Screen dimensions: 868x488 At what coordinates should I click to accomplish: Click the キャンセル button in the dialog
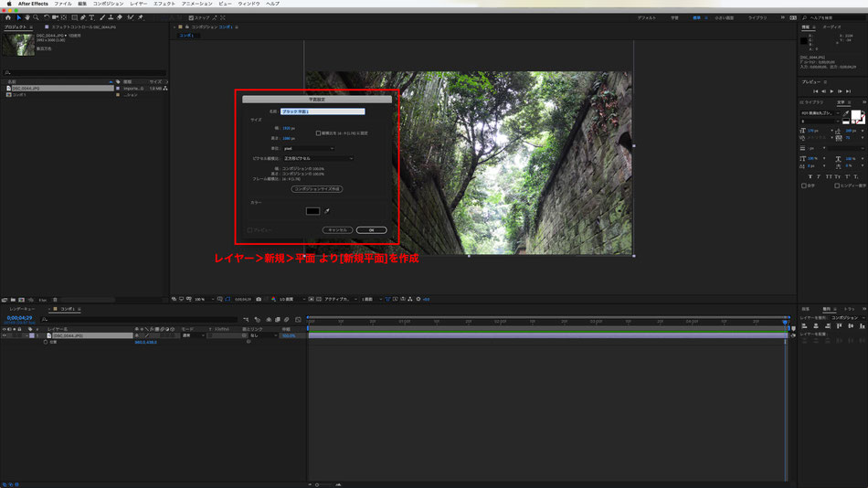pyautogui.click(x=338, y=230)
